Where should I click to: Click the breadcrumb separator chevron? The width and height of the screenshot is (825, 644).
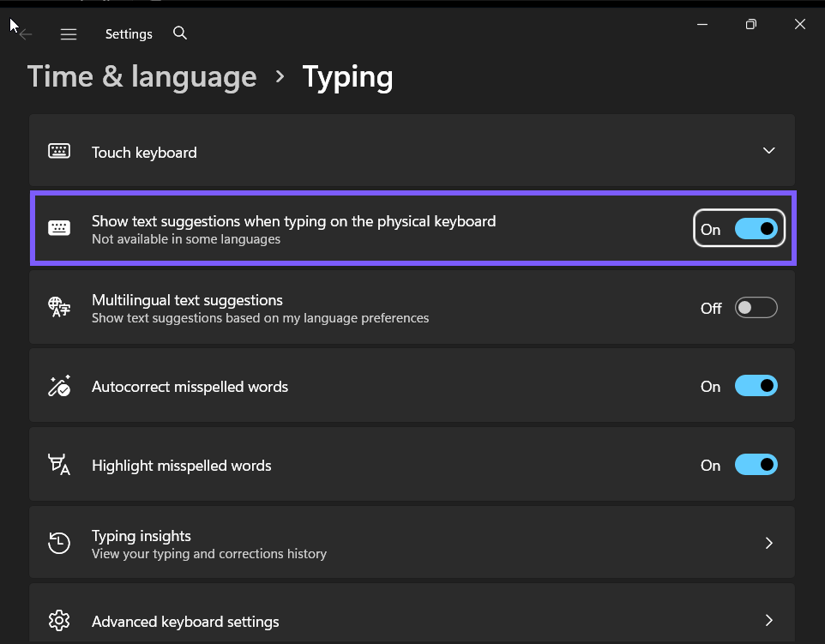(x=280, y=77)
